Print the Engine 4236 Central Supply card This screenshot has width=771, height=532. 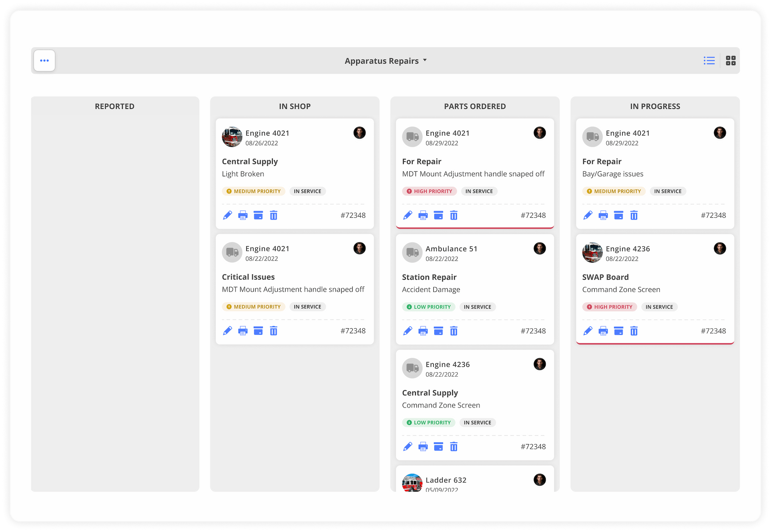pos(423,446)
